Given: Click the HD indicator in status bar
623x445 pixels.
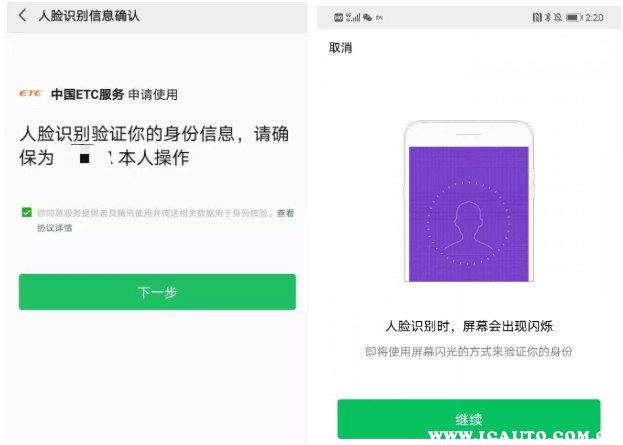Looking at the screenshot, I should (x=339, y=17).
